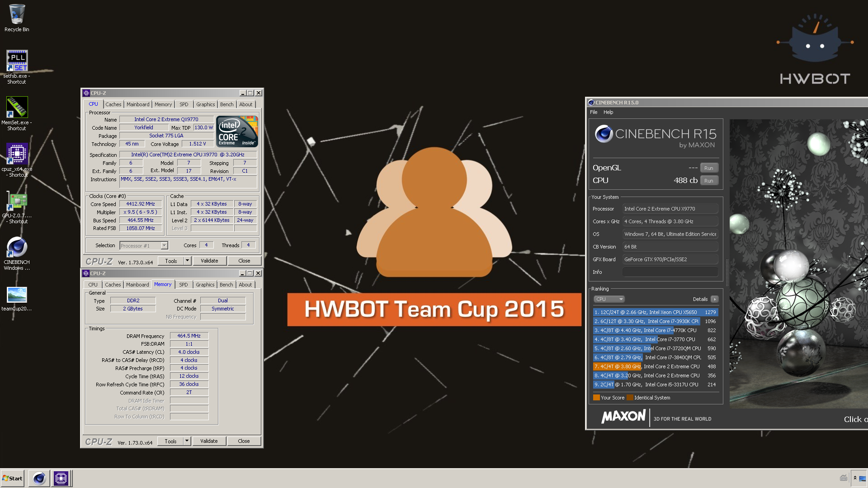
Task: Open Memory tab in top CPU-Z window
Action: click(x=163, y=104)
